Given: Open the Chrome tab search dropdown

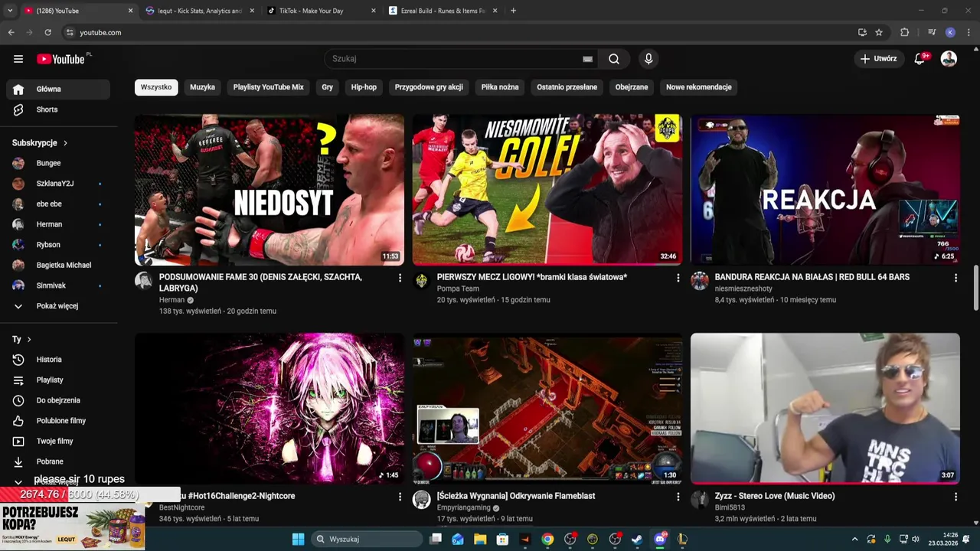Looking at the screenshot, I should (x=10, y=11).
